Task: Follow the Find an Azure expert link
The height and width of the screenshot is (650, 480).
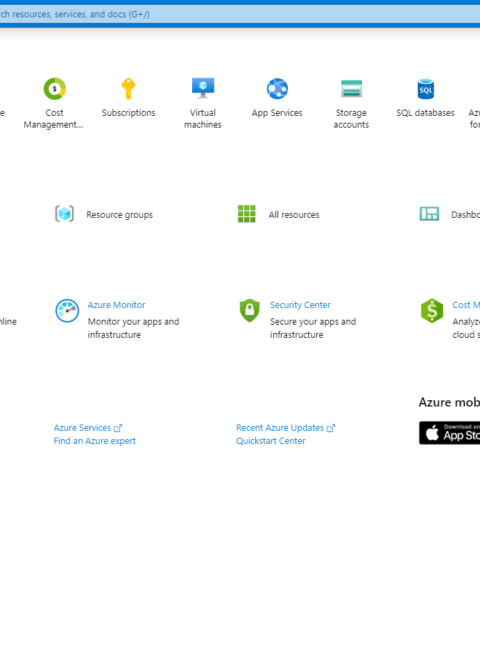Action: (x=95, y=441)
